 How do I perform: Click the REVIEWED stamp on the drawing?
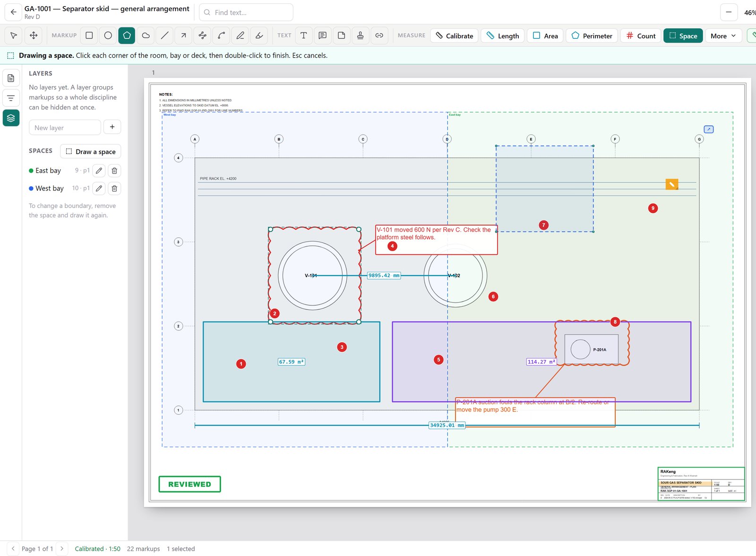point(189,484)
